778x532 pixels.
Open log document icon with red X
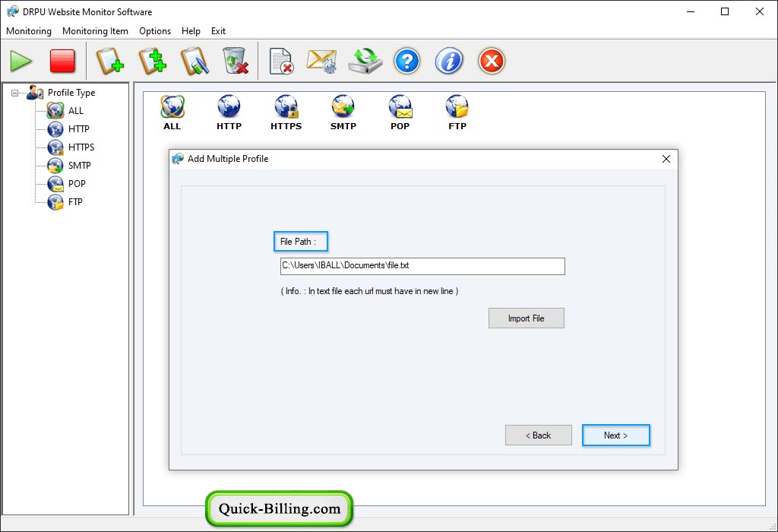(281, 61)
